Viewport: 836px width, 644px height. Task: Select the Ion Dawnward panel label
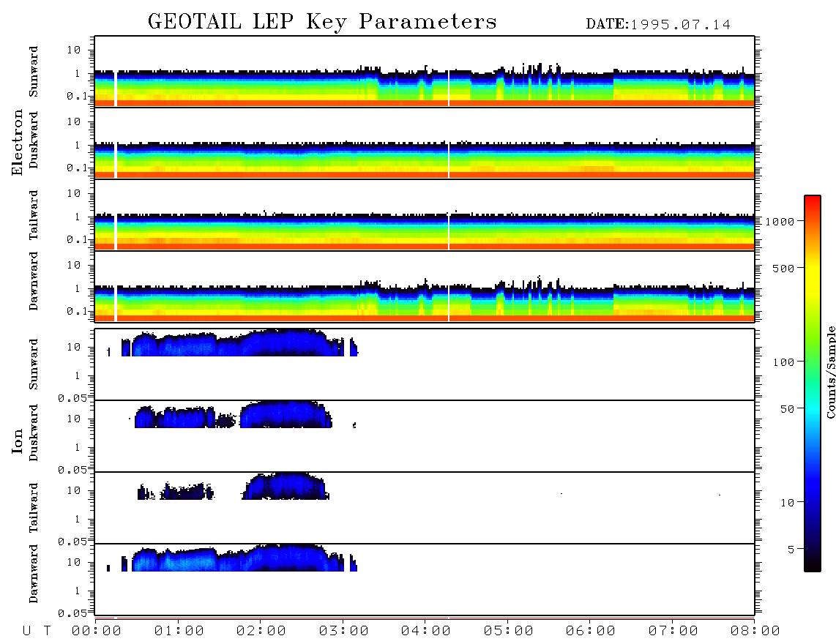tap(34, 574)
